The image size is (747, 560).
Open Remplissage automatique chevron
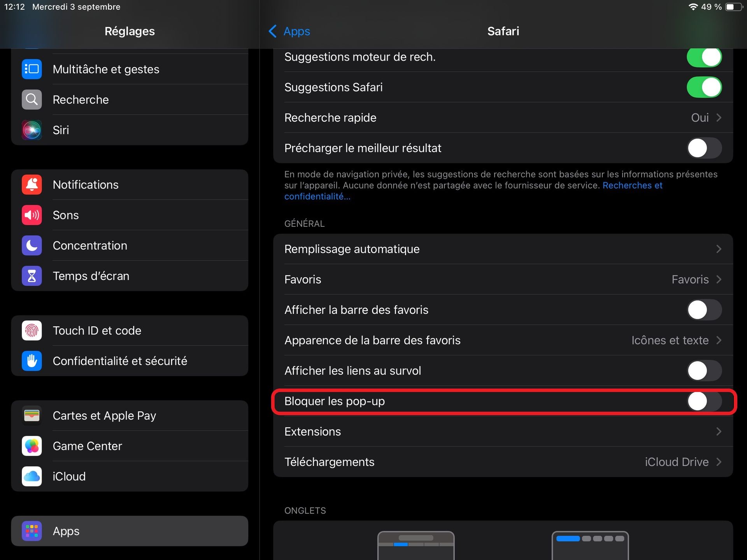[x=719, y=249]
